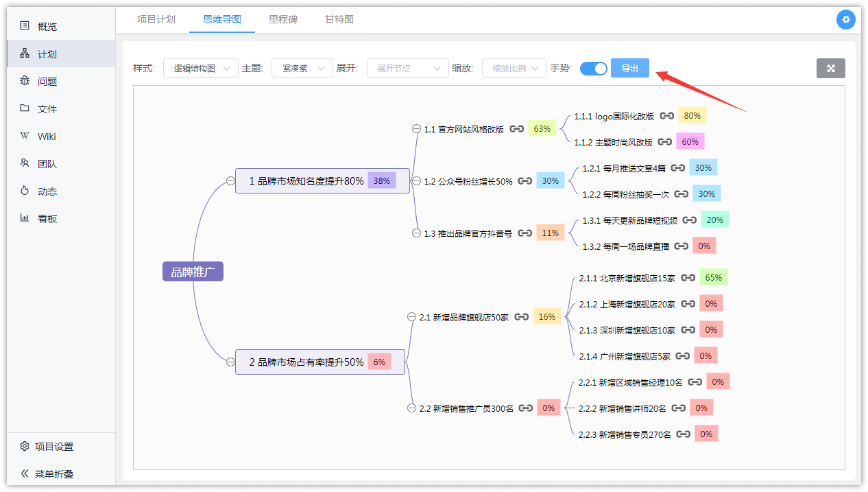This screenshot has width=868, height=492.
Task: Select the 品牌推广 root node
Action: 193,272
